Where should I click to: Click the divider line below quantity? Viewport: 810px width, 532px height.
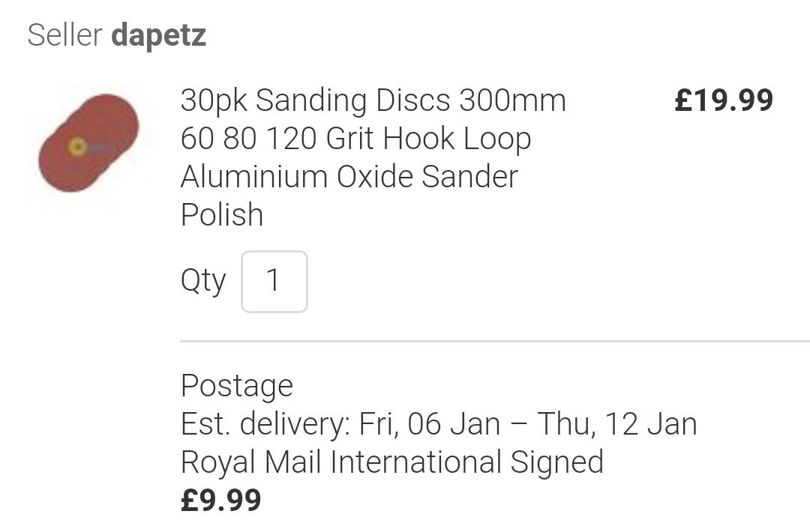pyautogui.click(x=495, y=341)
